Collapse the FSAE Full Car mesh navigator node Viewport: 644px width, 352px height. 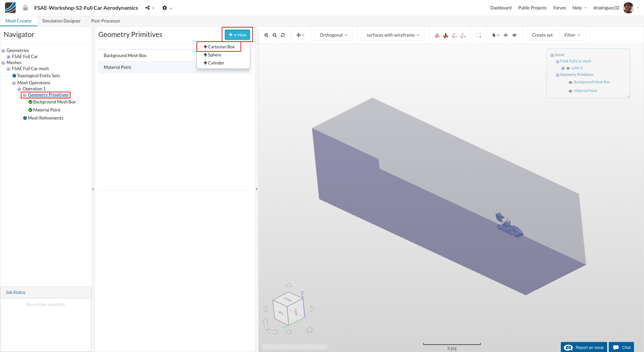(x=9, y=69)
